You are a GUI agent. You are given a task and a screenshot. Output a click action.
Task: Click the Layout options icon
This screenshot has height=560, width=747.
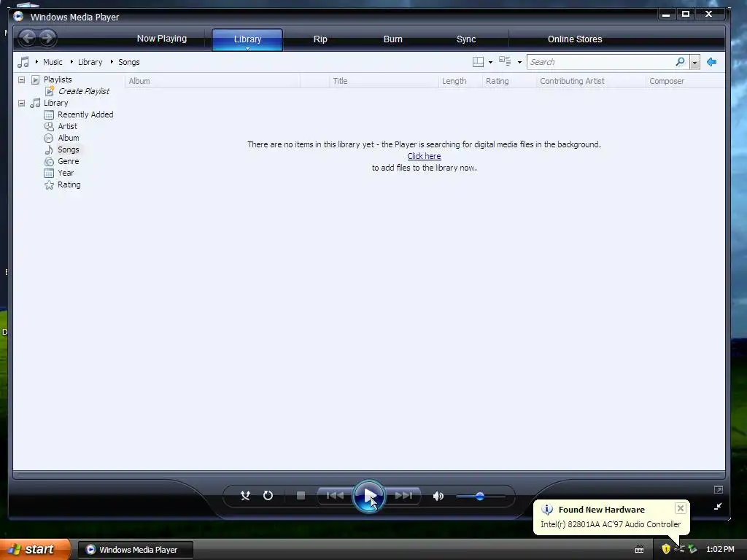click(x=478, y=62)
